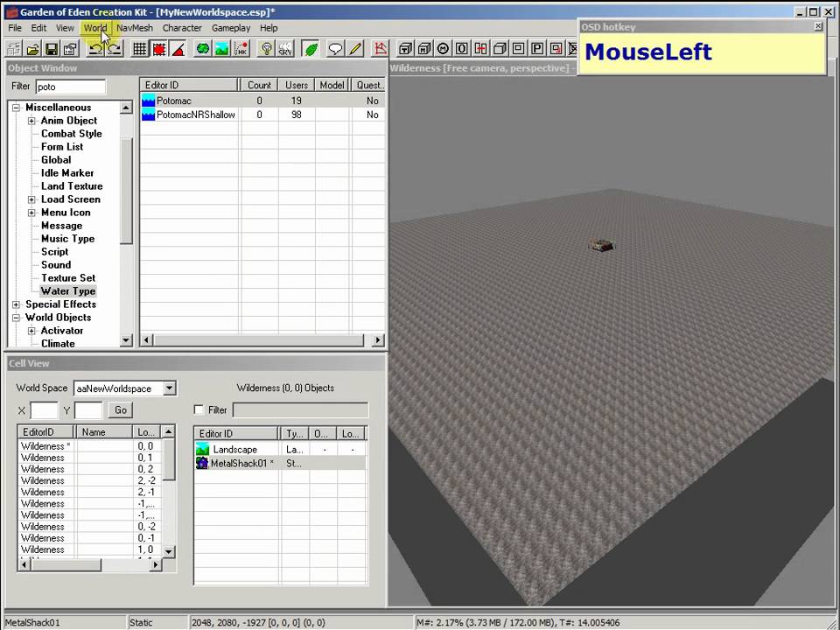
Task: Click the Redo arrow icon
Action: point(115,49)
